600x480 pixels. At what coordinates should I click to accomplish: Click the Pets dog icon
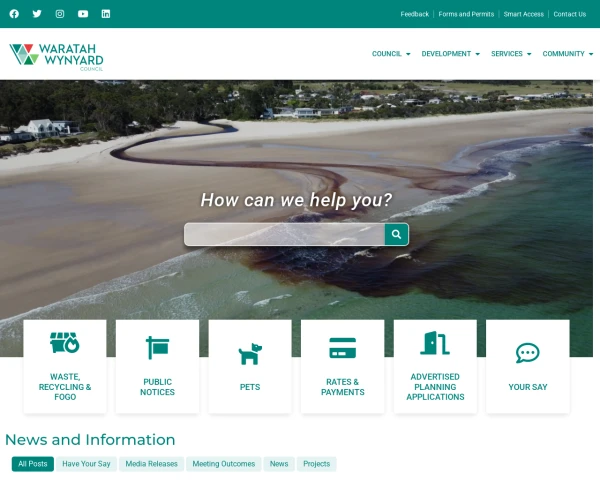tap(250, 353)
